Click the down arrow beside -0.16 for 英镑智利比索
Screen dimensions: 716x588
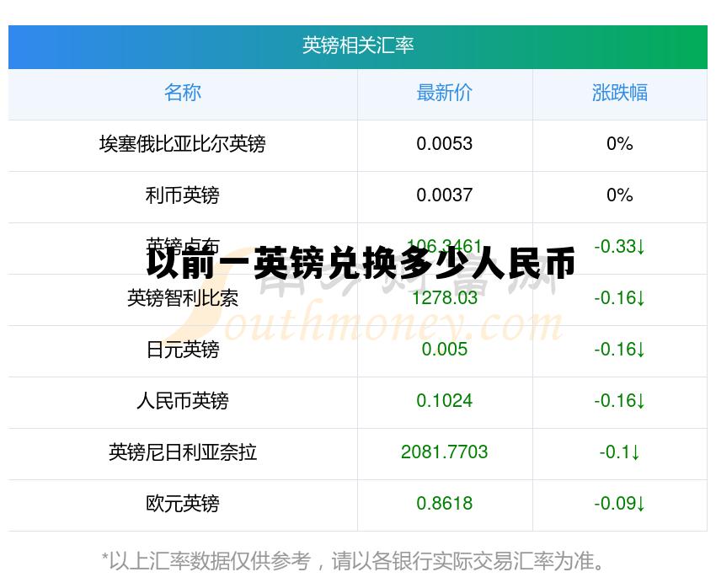643,299
